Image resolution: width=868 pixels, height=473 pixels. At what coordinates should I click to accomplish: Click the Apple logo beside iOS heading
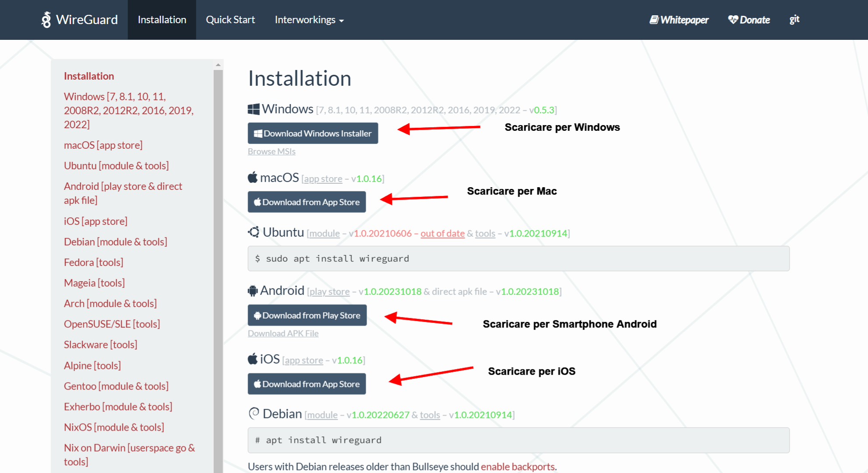point(253,359)
